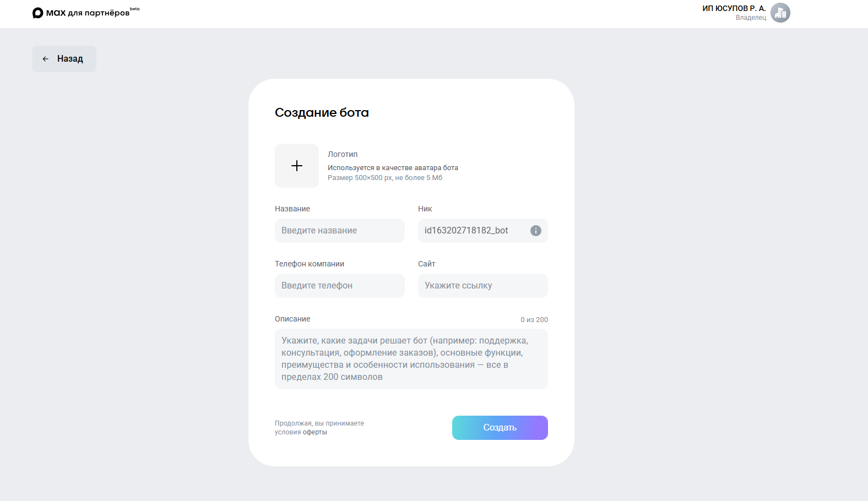Click the Логотип label text

tap(343, 154)
